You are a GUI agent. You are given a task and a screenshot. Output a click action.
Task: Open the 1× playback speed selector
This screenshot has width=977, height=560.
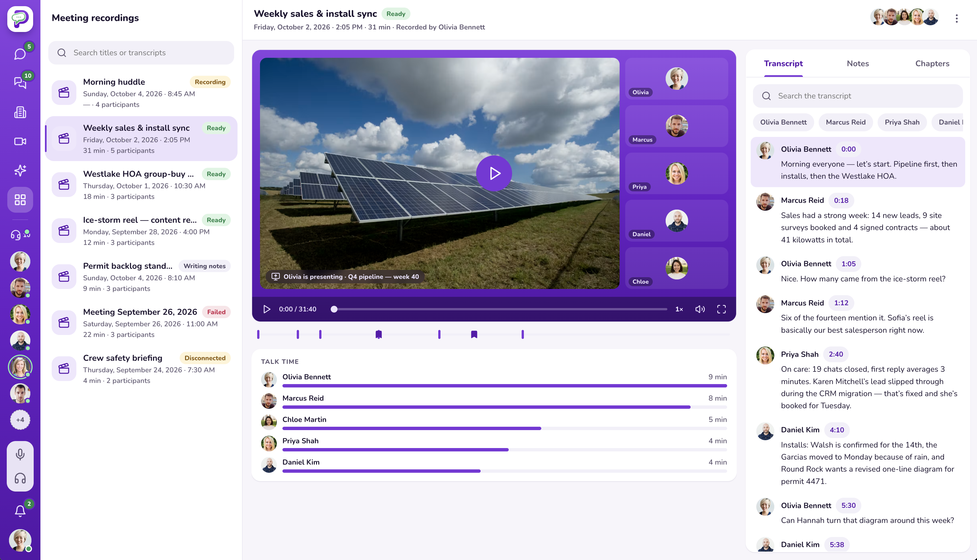point(679,309)
